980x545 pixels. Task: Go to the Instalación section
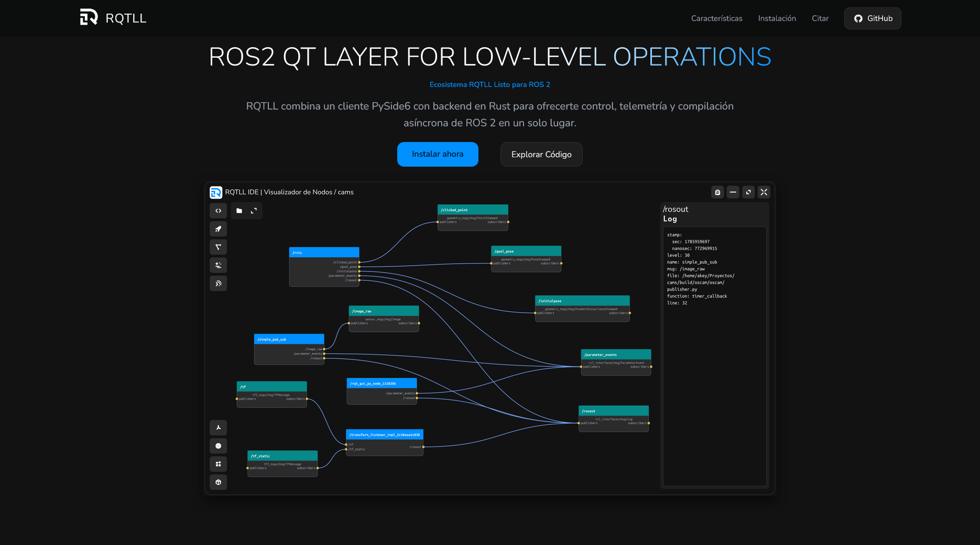pyautogui.click(x=777, y=18)
